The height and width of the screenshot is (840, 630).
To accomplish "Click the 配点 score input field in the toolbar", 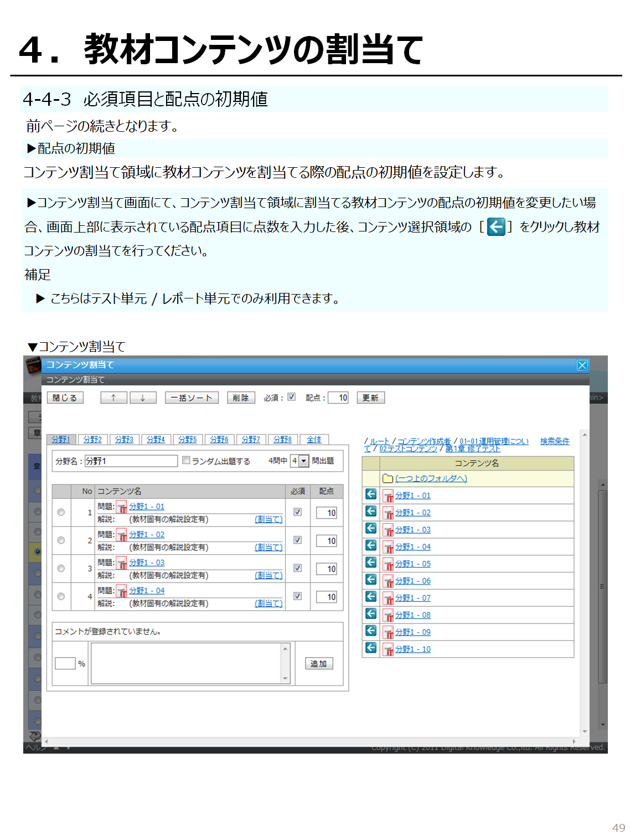I will pyautogui.click(x=338, y=398).
